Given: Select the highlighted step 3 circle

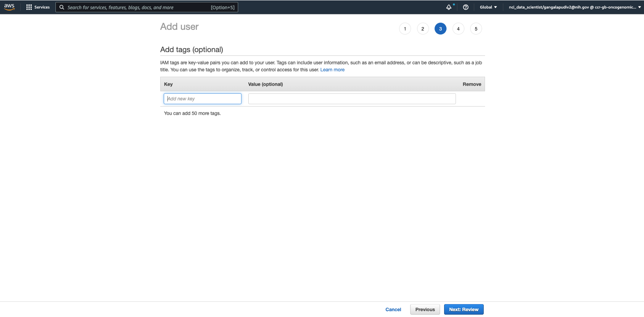Looking at the screenshot, I should click(440, 29).
